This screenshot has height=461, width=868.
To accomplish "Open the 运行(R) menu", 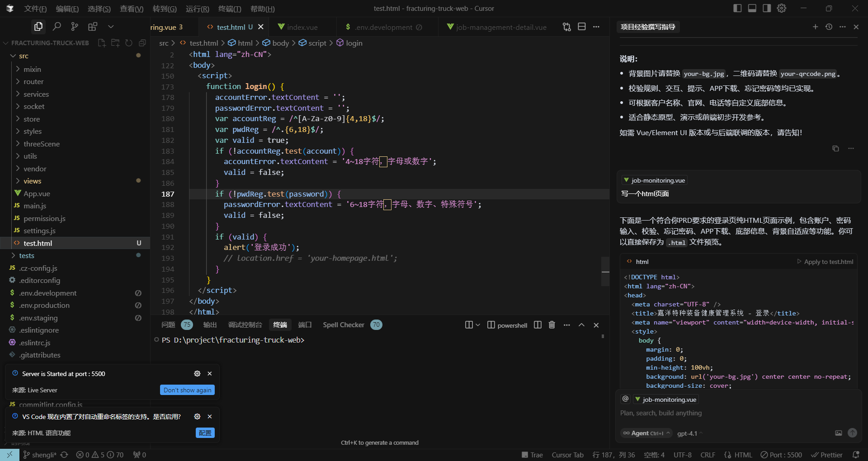I will tap(197, 9).
